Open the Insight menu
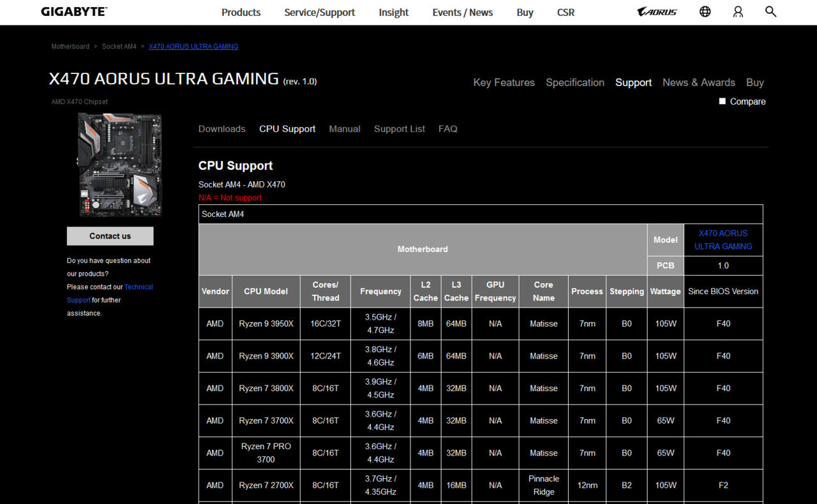817x504 pixels. (x=394, y=12)
